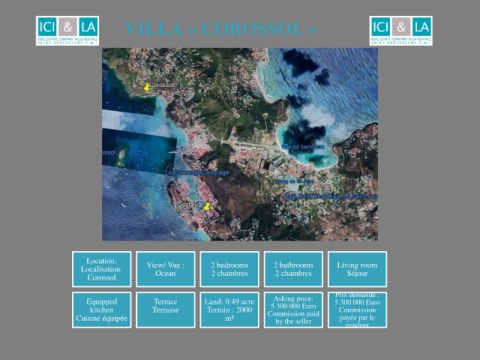Click the Equipped kitchen info box
Viewport: 480px width, 360px height.
pos(101,310)
